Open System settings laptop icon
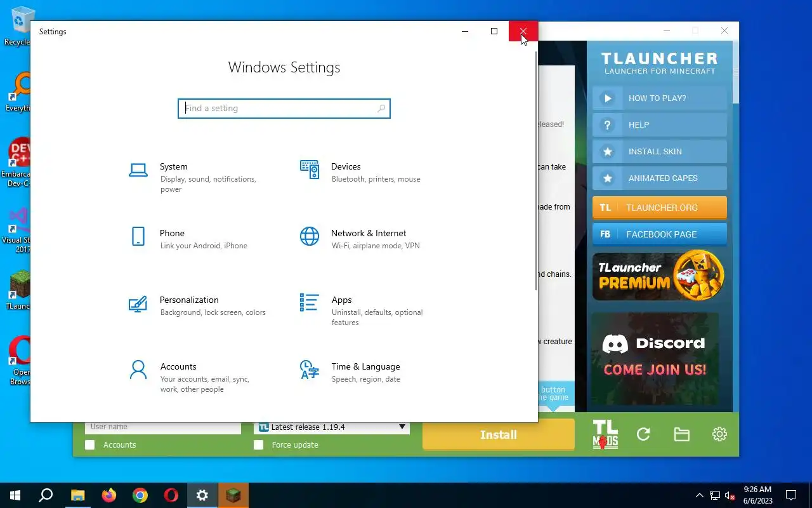This screenshot has height=508, width=812. 138,170
